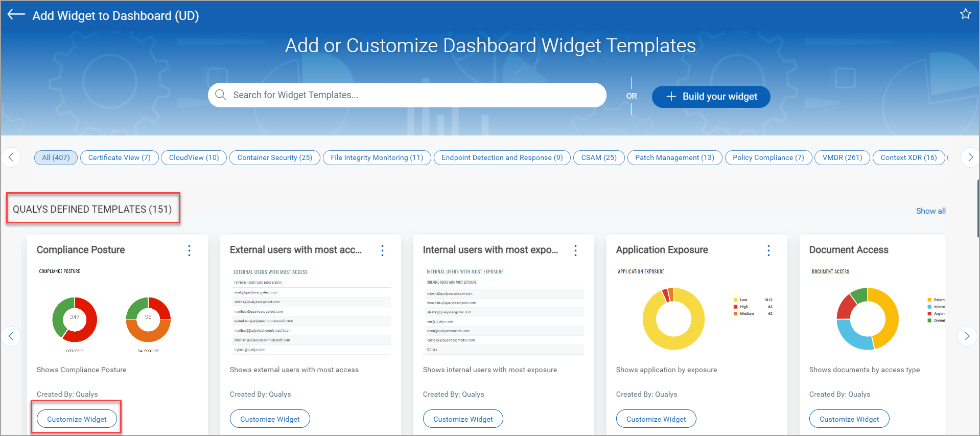Select File Integrity Monitoring (11) category
980x436 pixels.
point(377,157)
